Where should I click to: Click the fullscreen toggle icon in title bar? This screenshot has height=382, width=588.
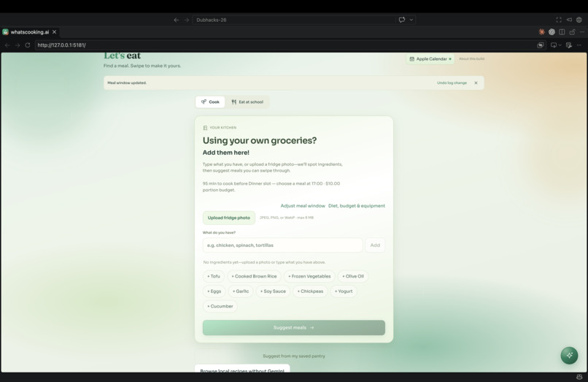(559, 20)
